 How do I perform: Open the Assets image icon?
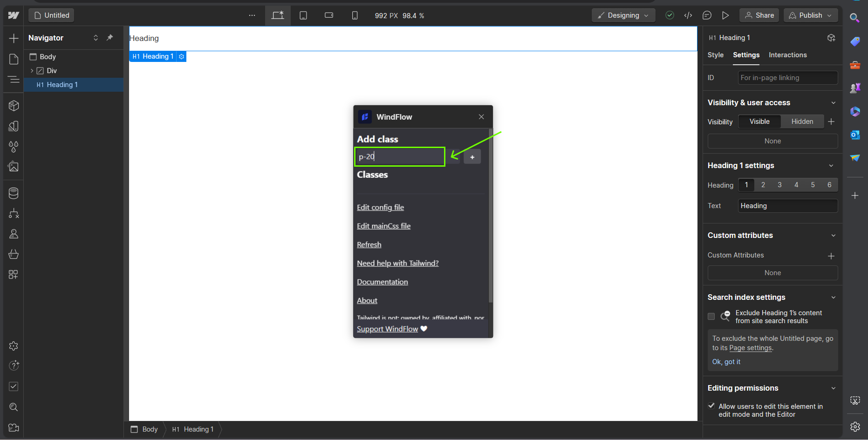[x=14, y=167]
